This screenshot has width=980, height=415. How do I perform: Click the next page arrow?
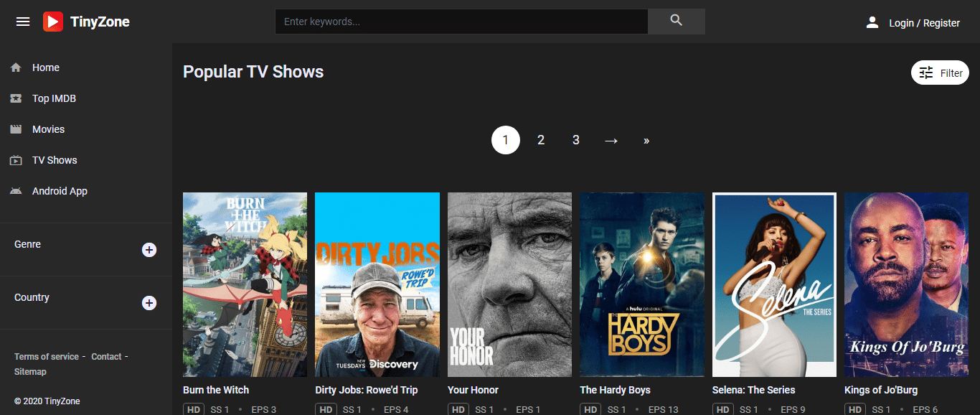(611, 140)
